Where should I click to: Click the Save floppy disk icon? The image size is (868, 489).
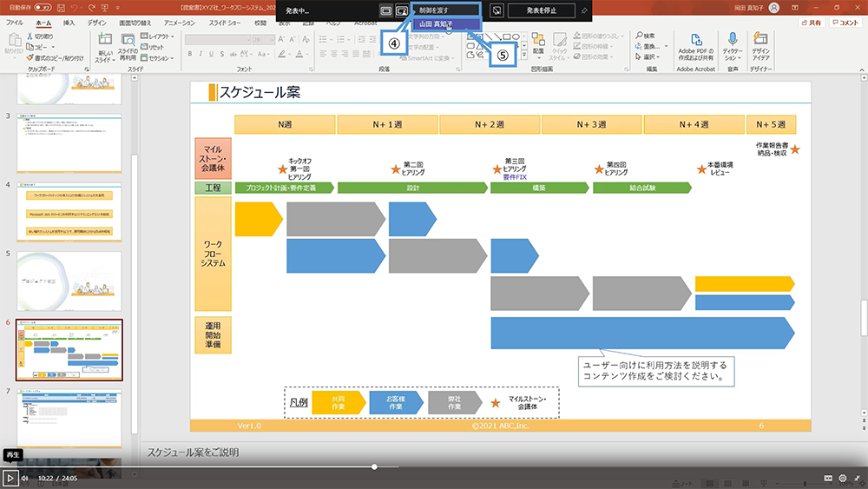coord(61,8)
